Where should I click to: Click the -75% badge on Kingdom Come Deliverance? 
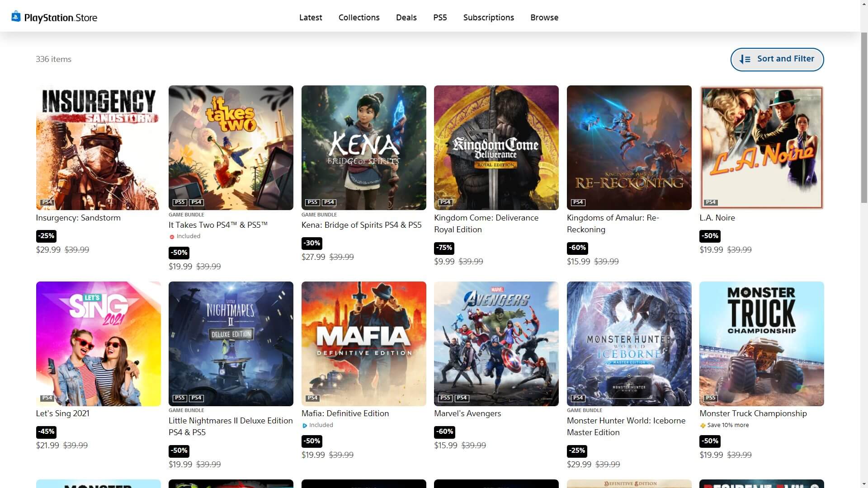(444, 248)
